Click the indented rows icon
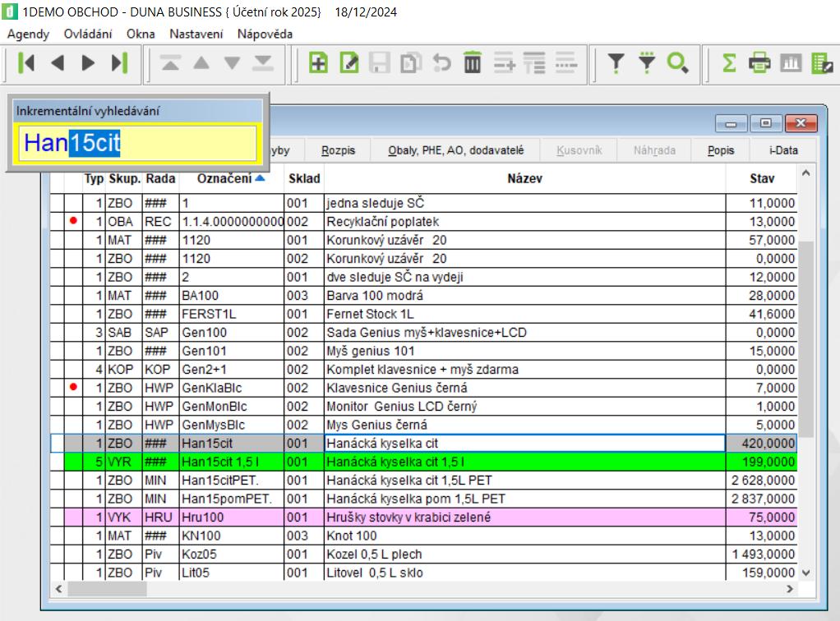The width and height of the screenshot is (840, 621). (x=534, y=63)
